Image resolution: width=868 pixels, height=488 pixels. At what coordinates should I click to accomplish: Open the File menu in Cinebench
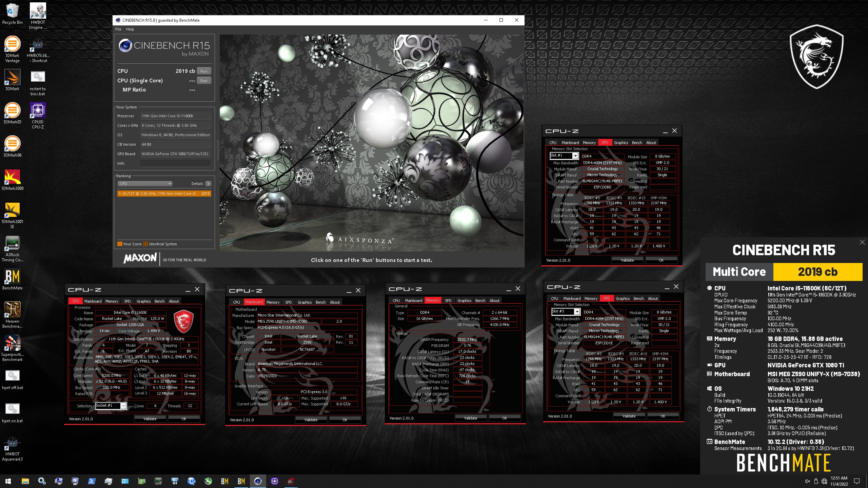point(118,29)
